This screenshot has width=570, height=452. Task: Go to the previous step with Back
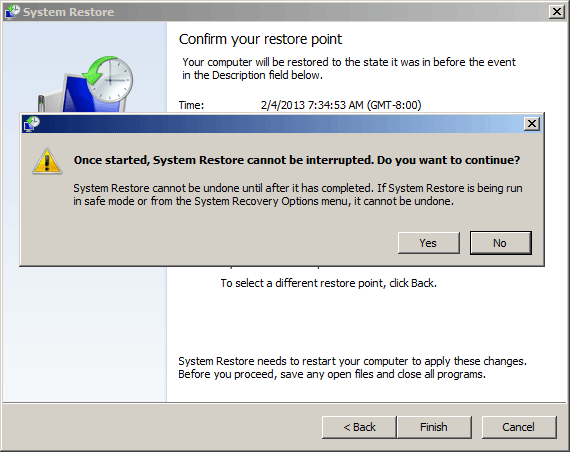coord(359,427)
